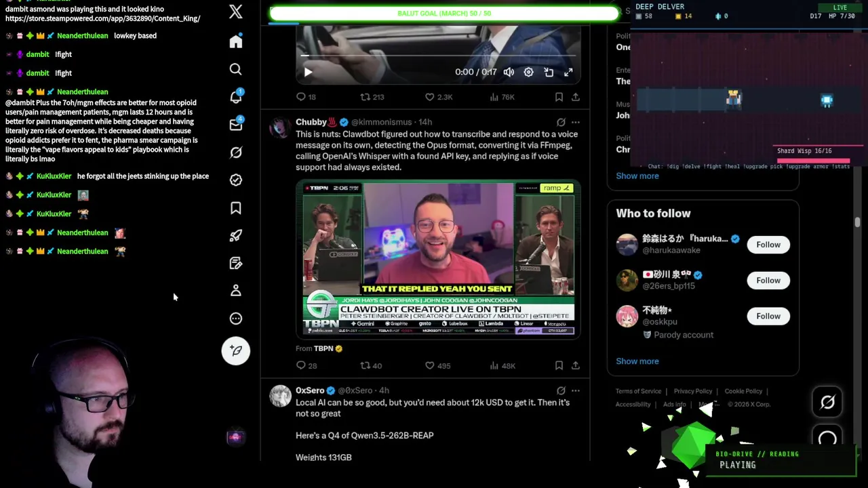The height and width of the screenshot is (488, 868).
Task: Toggle picture-in-picture on top video
Action: click(549, 72)
